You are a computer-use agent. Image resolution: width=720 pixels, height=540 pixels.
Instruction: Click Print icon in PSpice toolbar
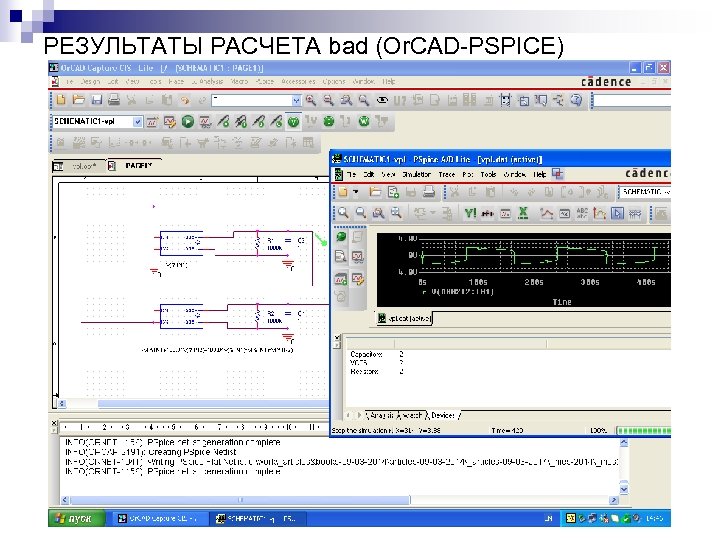(429, 192)
